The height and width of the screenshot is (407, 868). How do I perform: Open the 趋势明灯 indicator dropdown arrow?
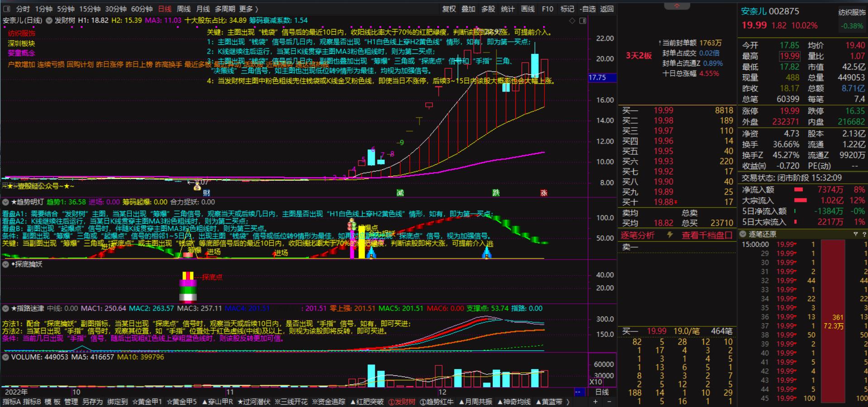click(x=6, y=202)
